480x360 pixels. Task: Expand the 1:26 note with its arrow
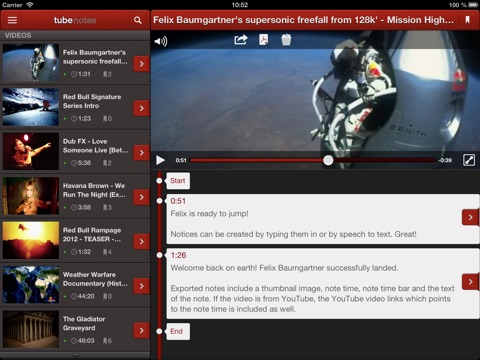coord(470,282)
